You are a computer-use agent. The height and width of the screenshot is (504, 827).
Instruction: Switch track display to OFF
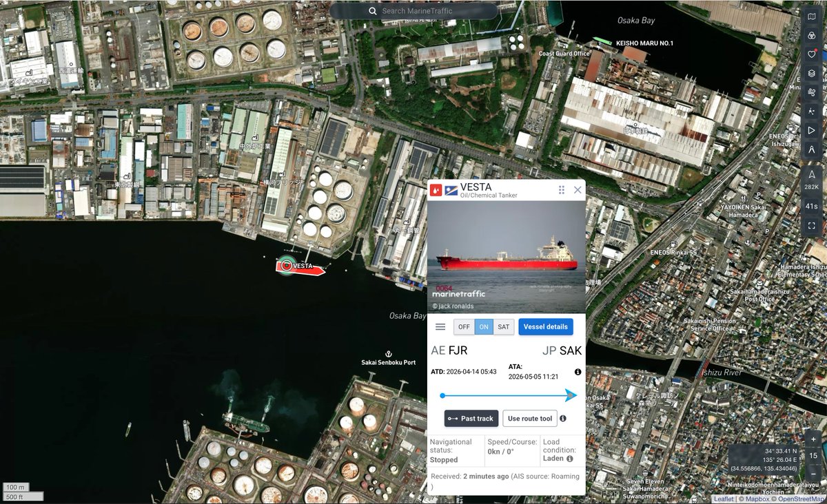coord(464,327)
